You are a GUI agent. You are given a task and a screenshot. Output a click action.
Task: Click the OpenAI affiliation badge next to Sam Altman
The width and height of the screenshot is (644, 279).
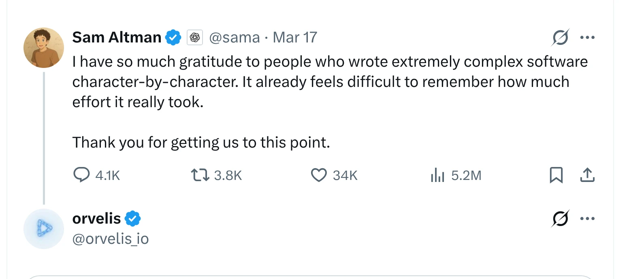[195, 38]
